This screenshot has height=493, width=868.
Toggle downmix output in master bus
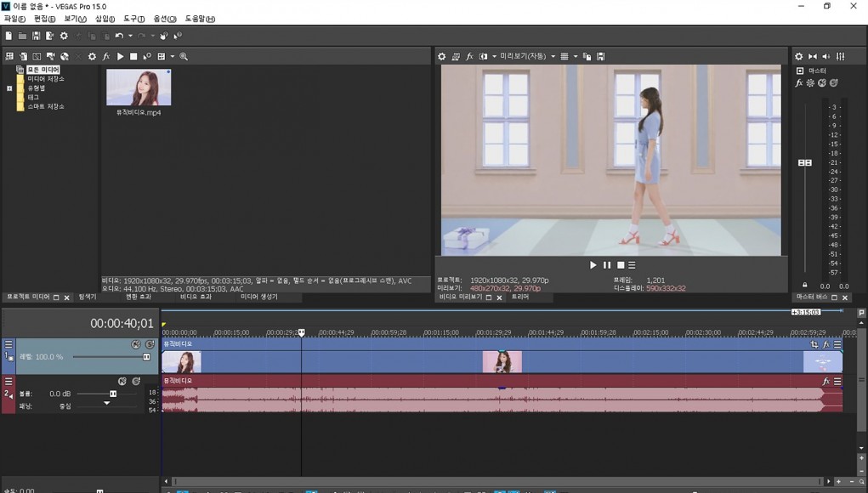(812, 56)
